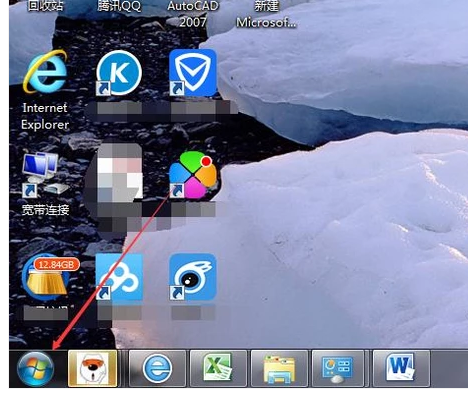This screenshot has width=468, height=398.
Task: Select the blue circular K shortcut icon
Action: tap(119, 72)
